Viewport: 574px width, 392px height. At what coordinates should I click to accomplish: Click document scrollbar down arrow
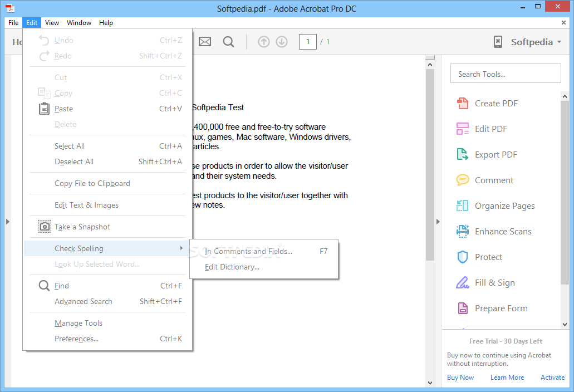430,383
